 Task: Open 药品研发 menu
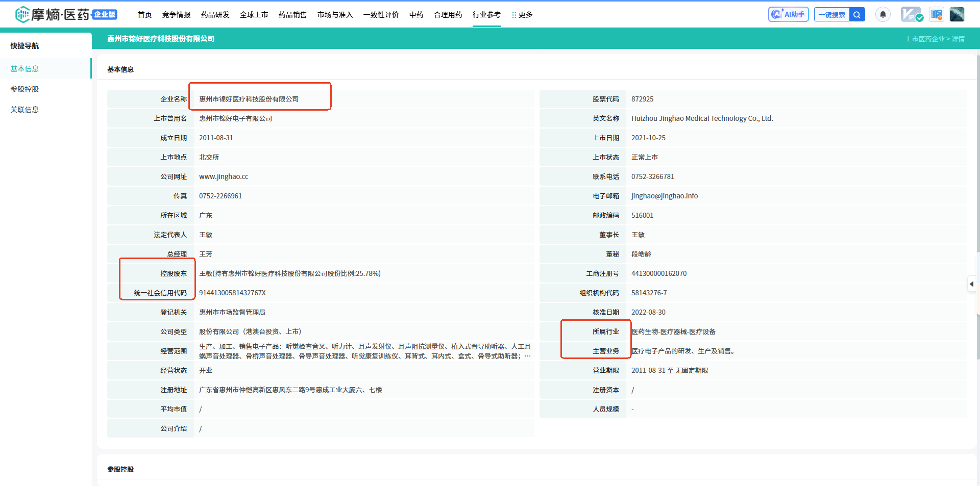[x=215, y=15]
